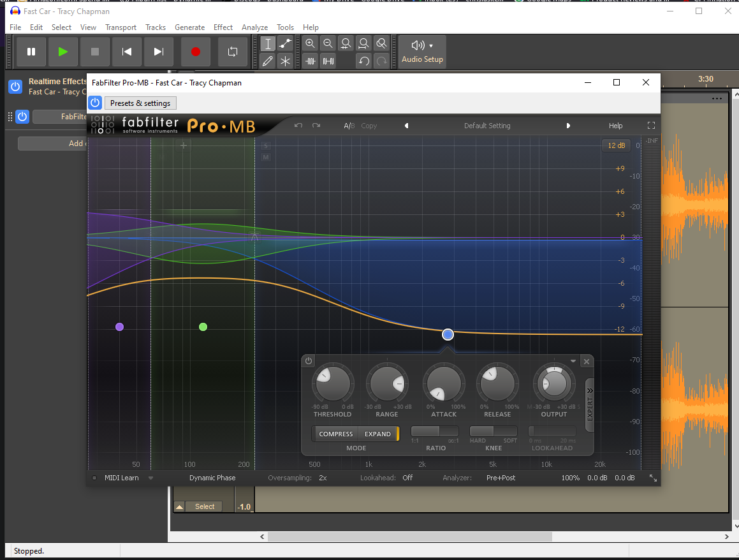Click Copy next to A/B
Viewport: 739px width, 560px height.
tap(369, 126)
